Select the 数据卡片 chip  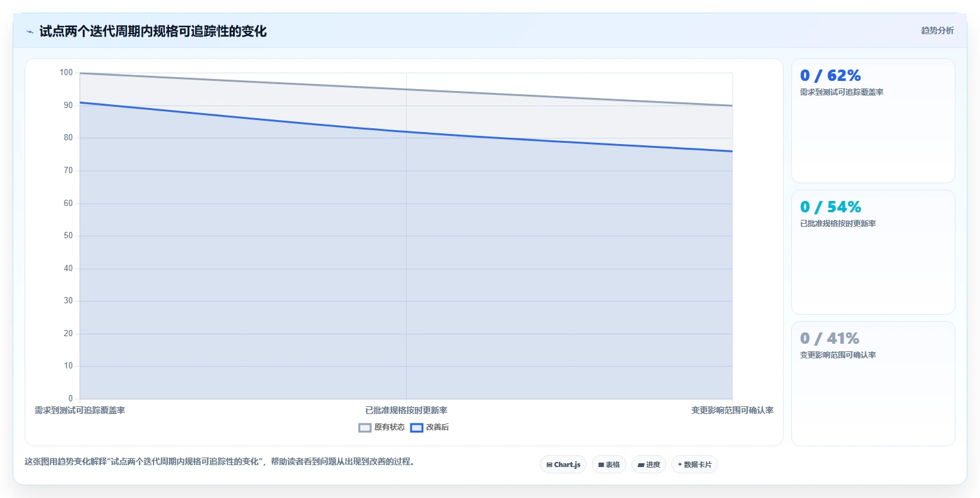(695, 465)
